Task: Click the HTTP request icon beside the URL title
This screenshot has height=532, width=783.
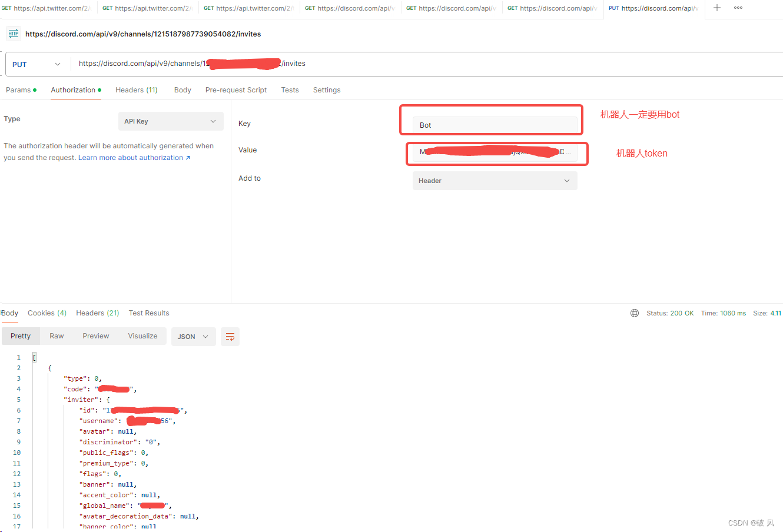Action: (14, 34)
